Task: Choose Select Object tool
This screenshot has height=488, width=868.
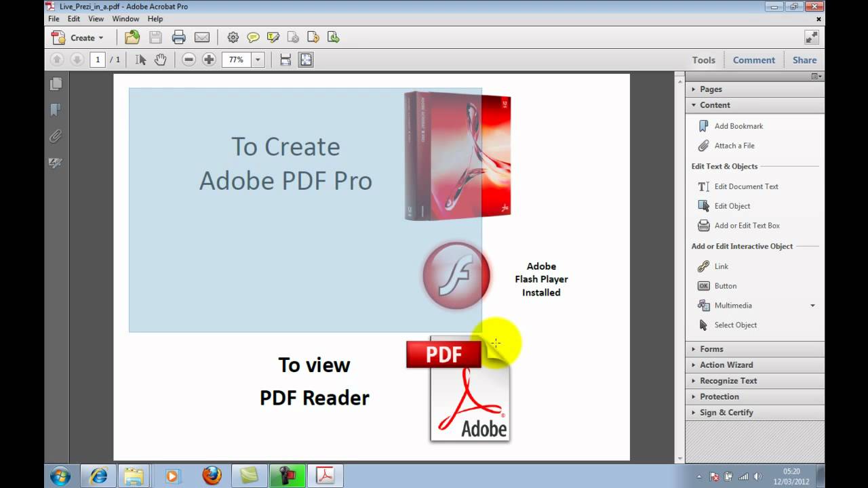Action: [x=727, y=325]
